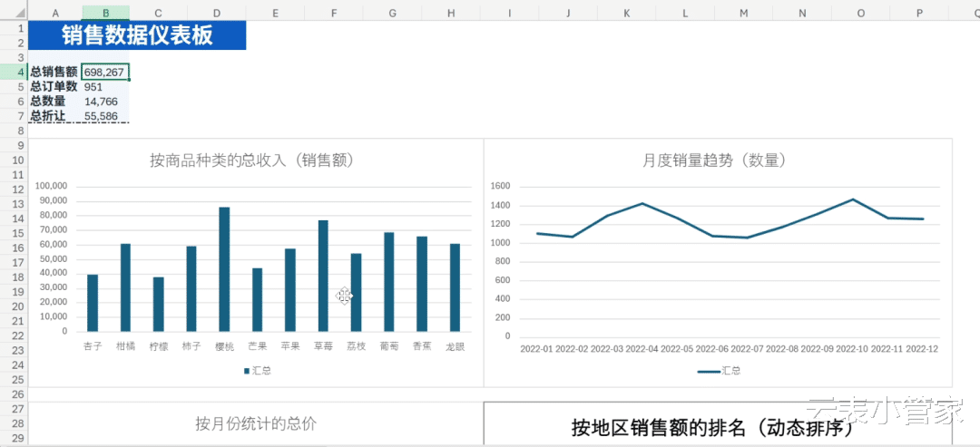980x447 pixels.
Task: Click the 1600 axis label on line chart
Action: (x=502, y=186)
